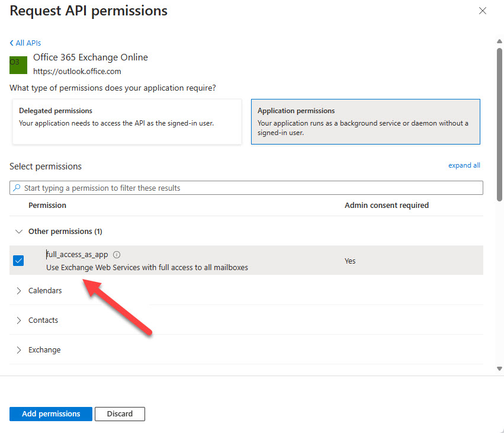The image size is (504, 433).
Task: Click the Calendars group label
Action: (x=45, y=291)
